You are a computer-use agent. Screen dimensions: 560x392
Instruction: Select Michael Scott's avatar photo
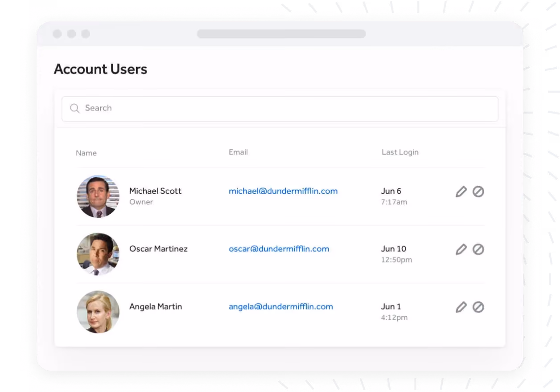(x=98, y=196)
